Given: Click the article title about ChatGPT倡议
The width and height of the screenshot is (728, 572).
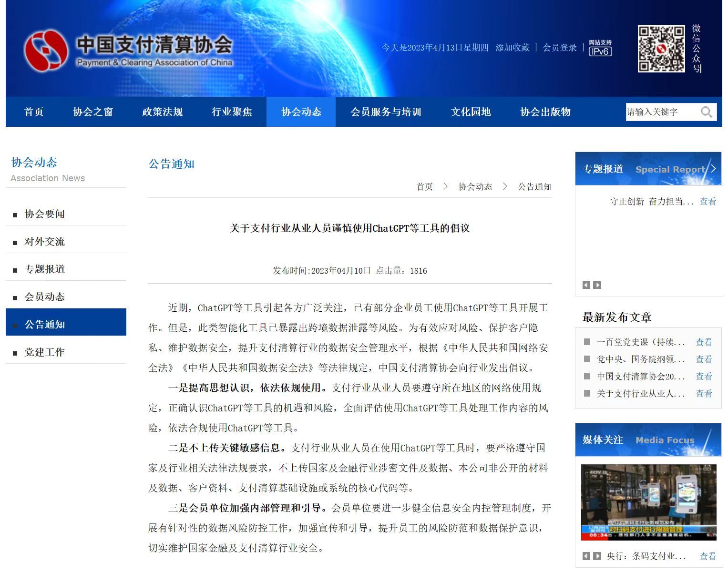Looking at the screenshot, I should (x=350, y=228).
